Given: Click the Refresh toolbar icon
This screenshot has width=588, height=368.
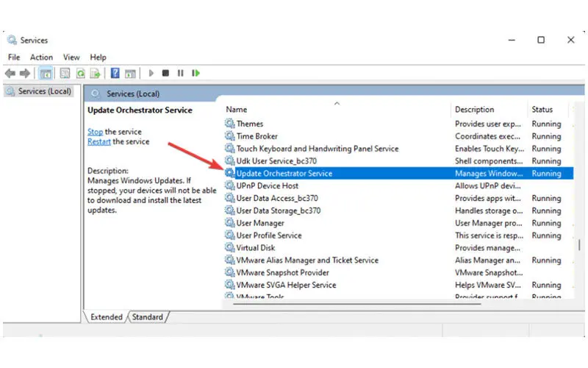Looking at the screenshot, I should coord(80,73).
